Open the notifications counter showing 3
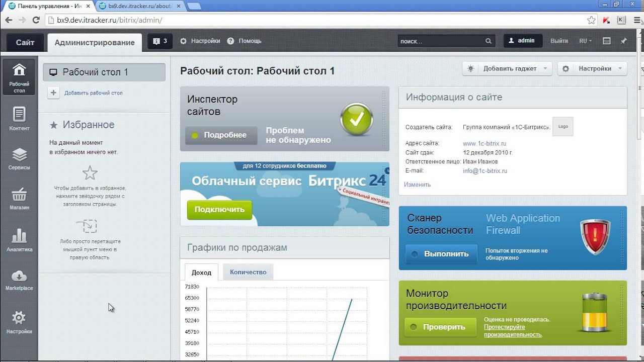This screenshot has height=362, width=644. [160, 41]
